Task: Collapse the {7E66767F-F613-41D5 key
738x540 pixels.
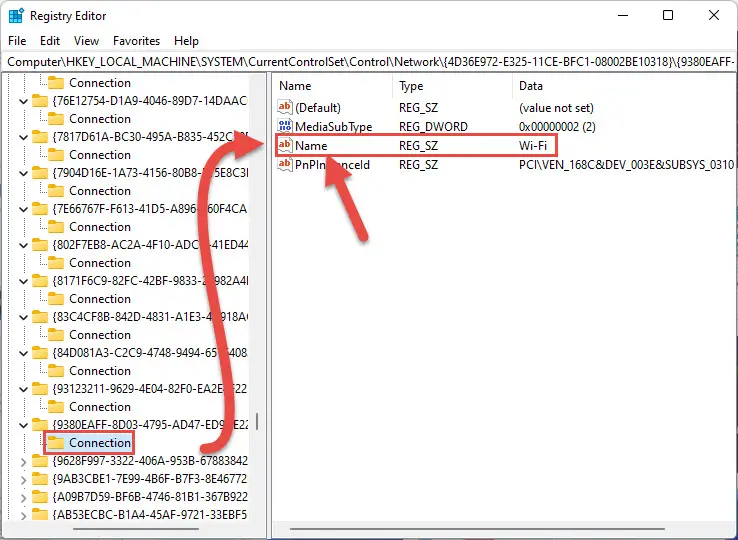Action: 24,209
